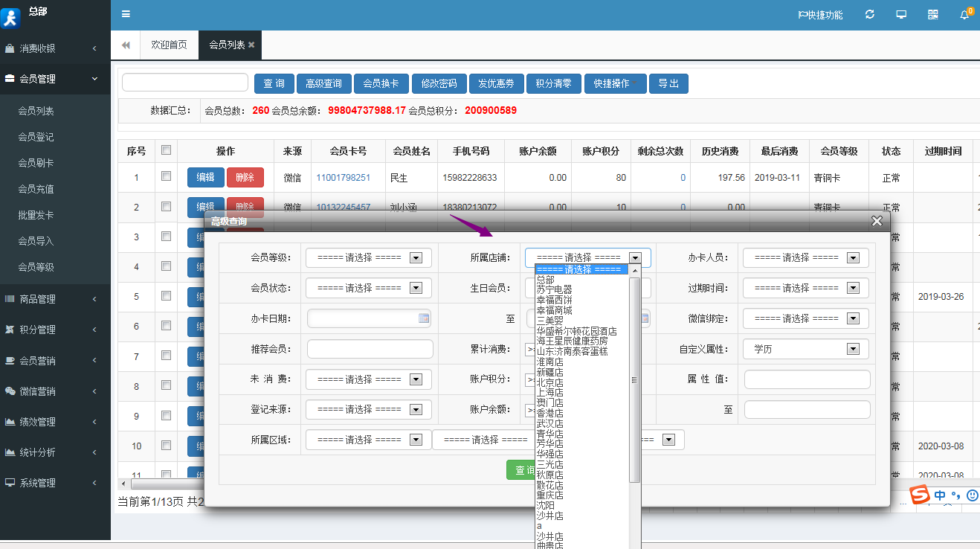980x549 pixels.
Task: Tick the checkbox for row 6
Action: (166, 325)
